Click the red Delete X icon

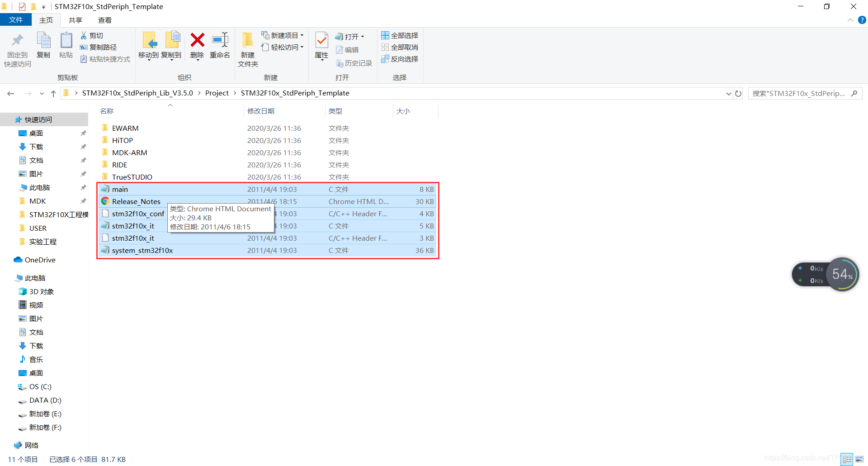197,40
